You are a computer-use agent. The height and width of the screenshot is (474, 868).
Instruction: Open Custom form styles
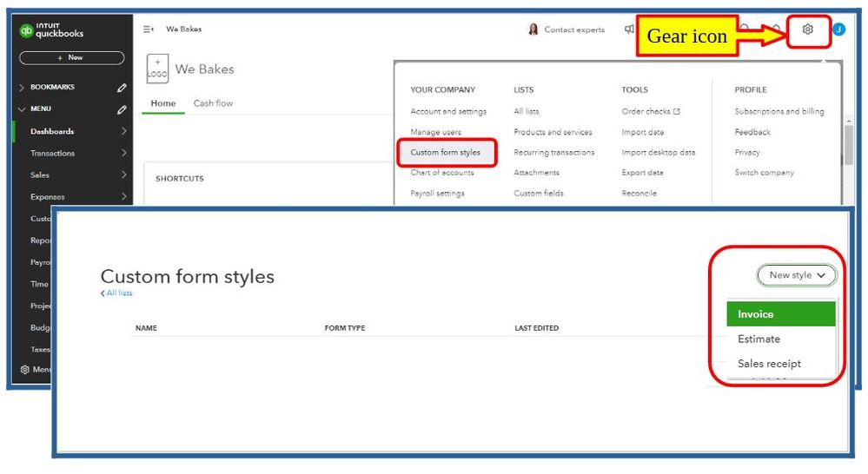tap(446, 153)
